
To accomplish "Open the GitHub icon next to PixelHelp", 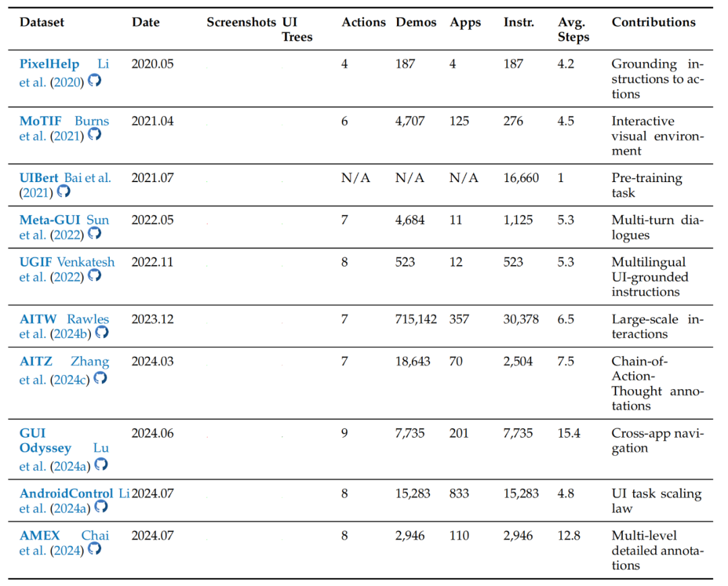I will pos(94,80).
